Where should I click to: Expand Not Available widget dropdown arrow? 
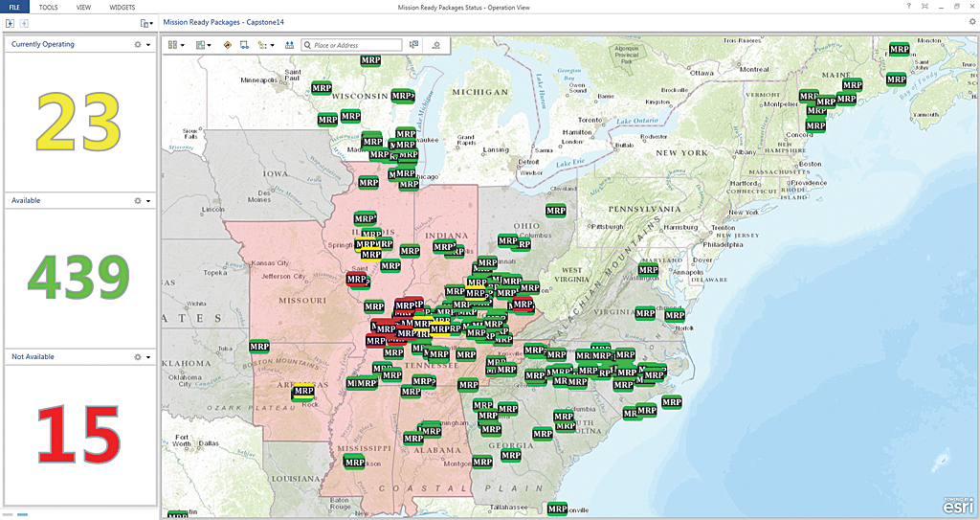pos(148,357)
